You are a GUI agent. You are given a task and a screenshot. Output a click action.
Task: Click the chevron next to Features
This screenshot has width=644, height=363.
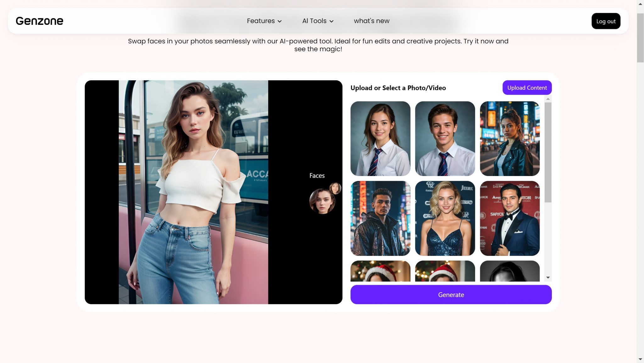tap(280, 21)
